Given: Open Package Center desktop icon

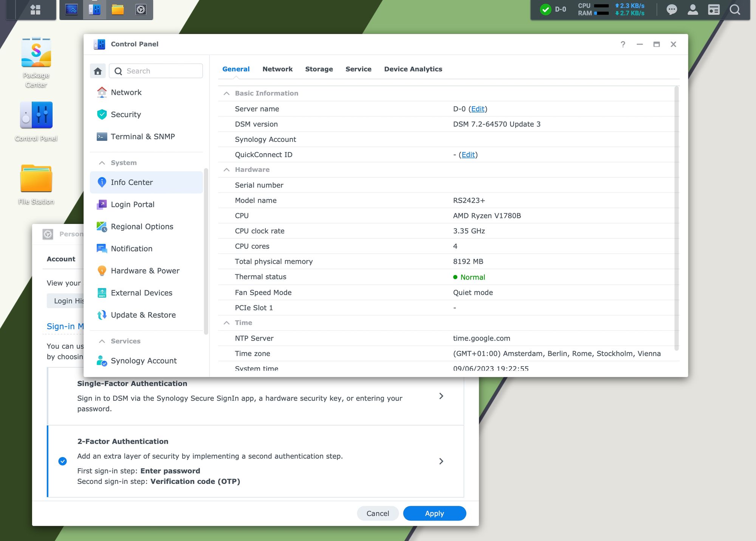Looking at the screenshot, I should click(x=36, y=62).
